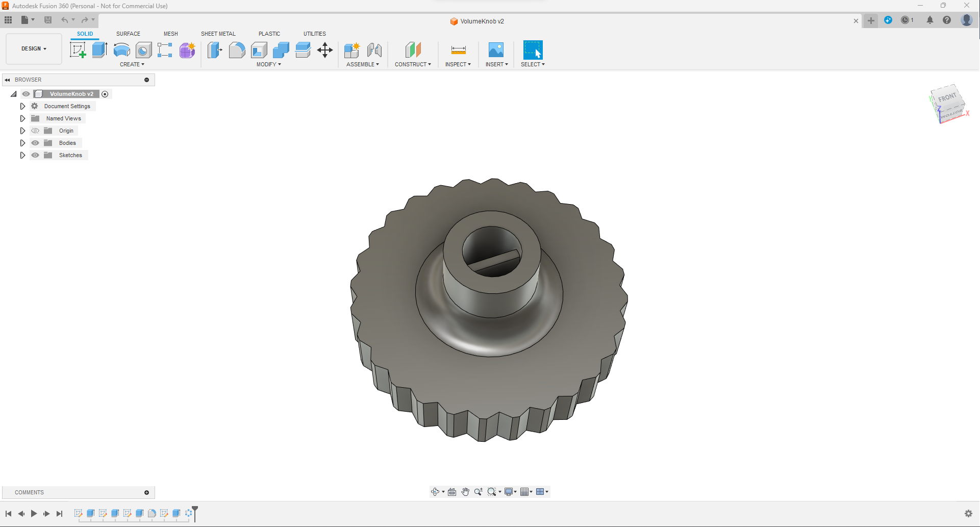Play the timeline
Image resolution: width=980 pixels, height=527 pixels.
(34, 514)
